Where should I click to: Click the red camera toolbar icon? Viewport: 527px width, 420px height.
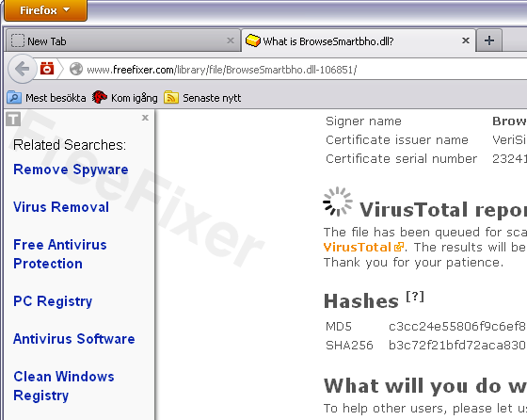(x=47, y=69)
